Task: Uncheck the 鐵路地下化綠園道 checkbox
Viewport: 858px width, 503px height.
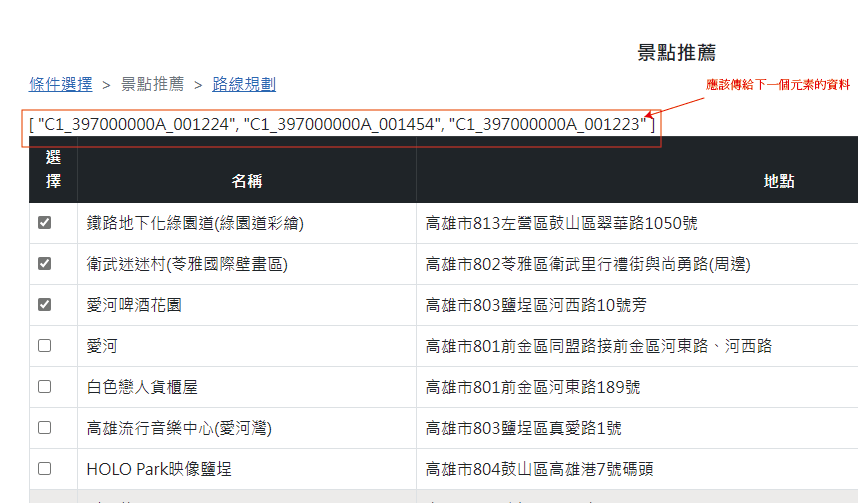Action: coord(45,223)
